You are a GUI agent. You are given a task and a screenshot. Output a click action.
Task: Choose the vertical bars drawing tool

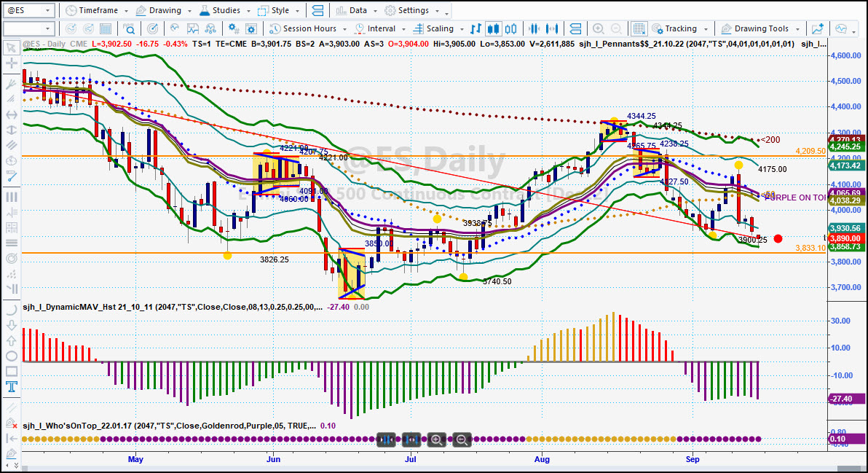(10, 197)
